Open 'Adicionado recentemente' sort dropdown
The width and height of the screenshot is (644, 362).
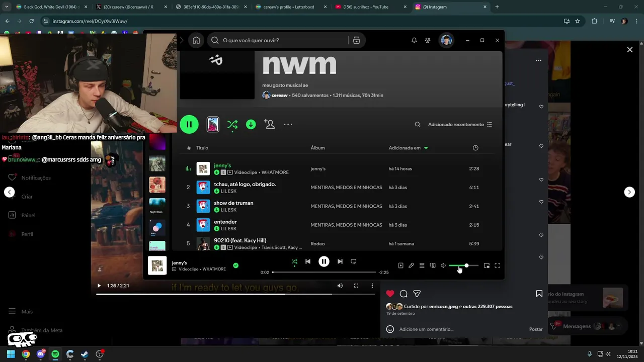click(x=460, y=124)
